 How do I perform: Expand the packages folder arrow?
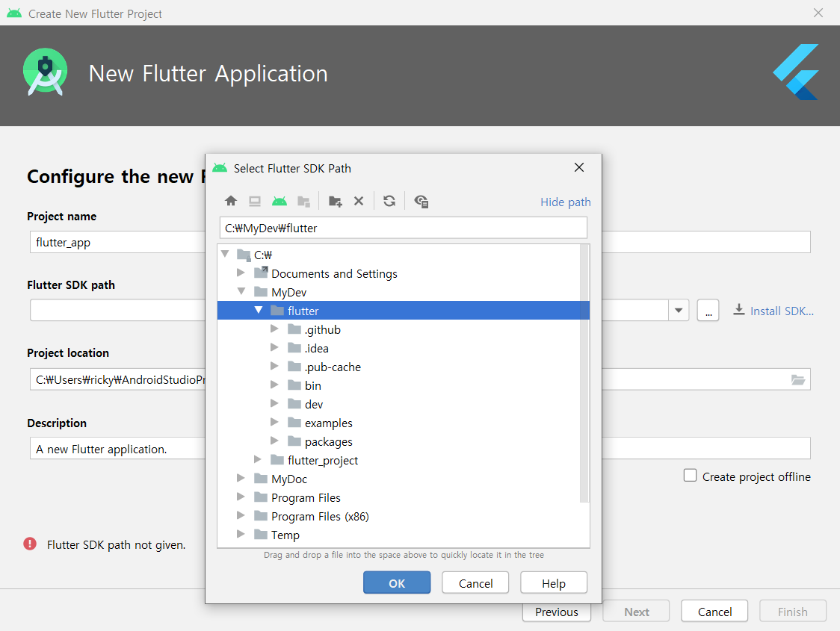[x=274, y=441]
